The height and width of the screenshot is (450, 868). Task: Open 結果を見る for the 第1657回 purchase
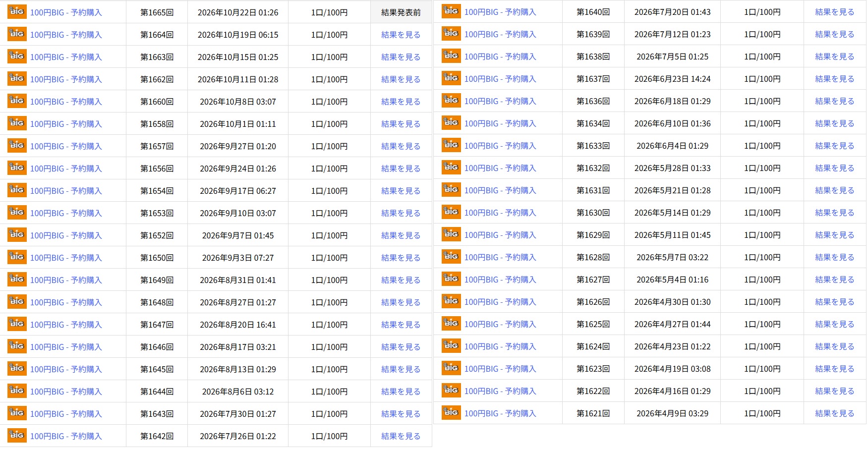[401, 146]
